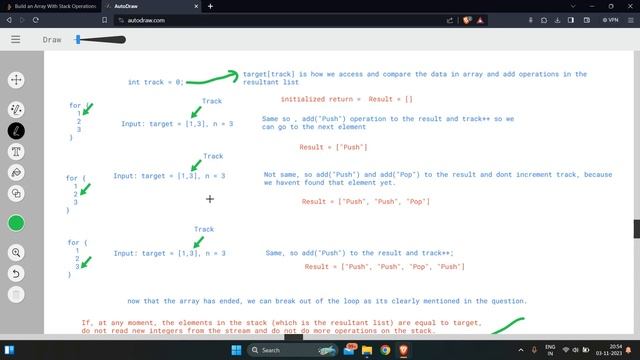The height and width of the screenshot is (360, 640).
Task: Switch to Build an Array With Stack Operations tab
Action: tap(51, 6)
